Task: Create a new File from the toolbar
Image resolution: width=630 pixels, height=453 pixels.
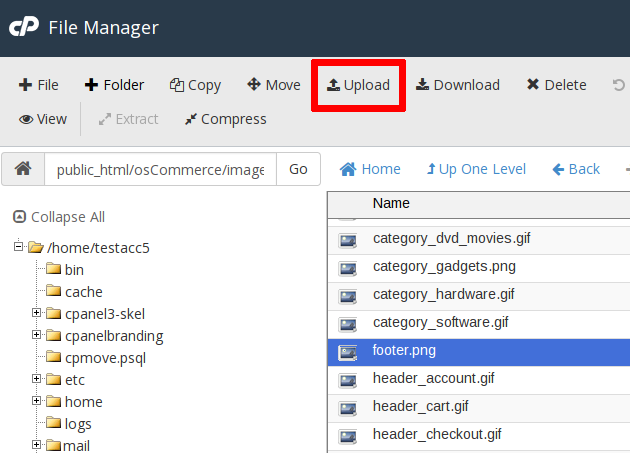Action: 39,85
